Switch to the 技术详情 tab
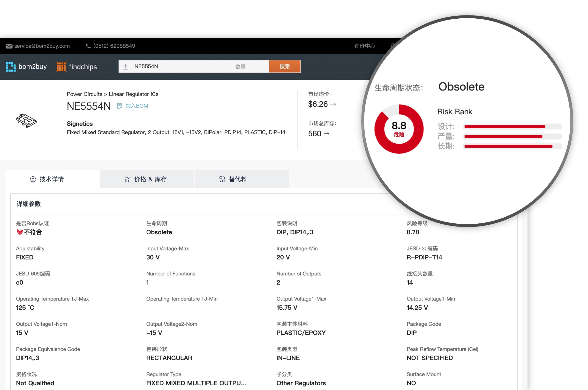 [x=53, y=179]
